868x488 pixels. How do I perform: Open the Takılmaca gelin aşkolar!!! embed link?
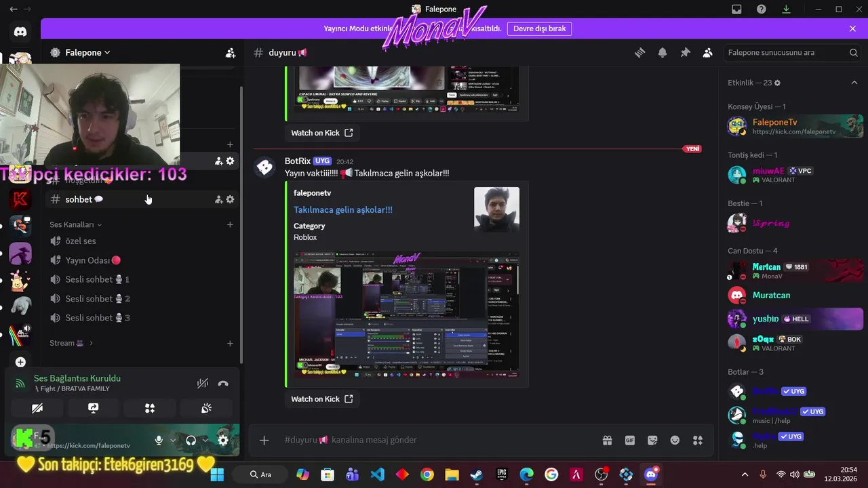pyautogui.click(x=343, y=210)
